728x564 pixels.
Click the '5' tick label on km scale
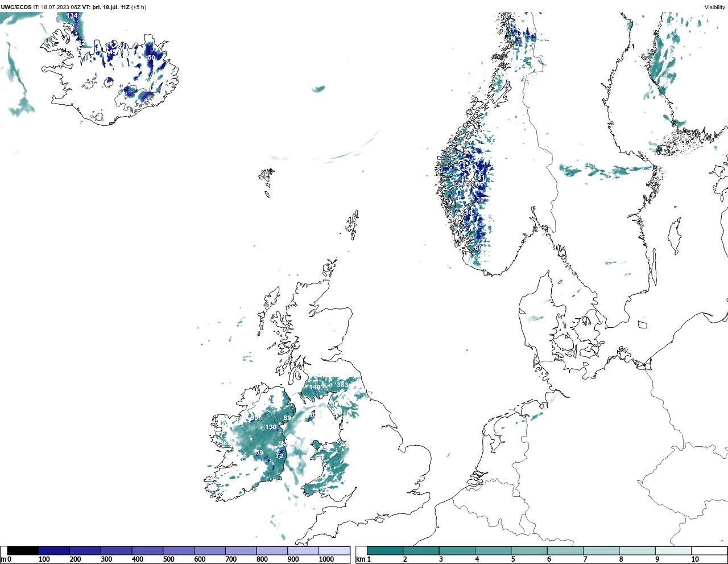click(x=512, y=559)
